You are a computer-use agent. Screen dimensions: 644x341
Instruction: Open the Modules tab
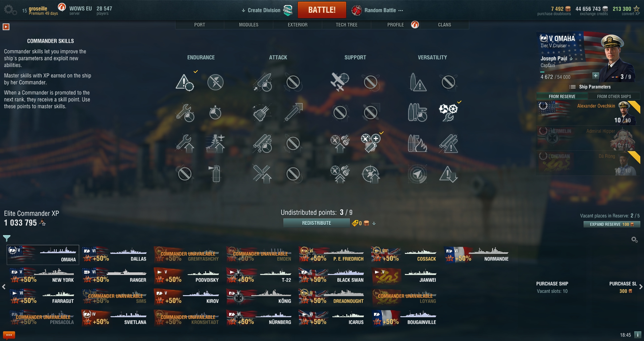(x=249, y=25)
